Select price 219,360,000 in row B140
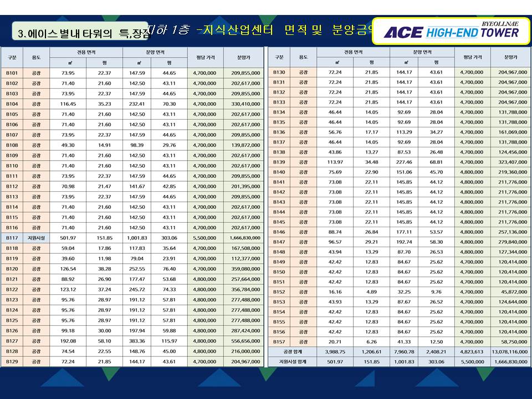This screenshot has height=399, width=532. 513,172
